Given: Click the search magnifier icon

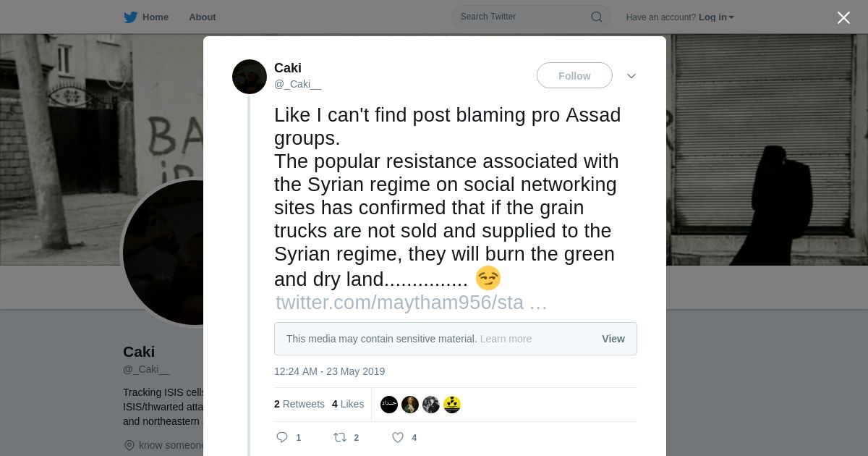Looking at the screenshot, I should 597,17.
